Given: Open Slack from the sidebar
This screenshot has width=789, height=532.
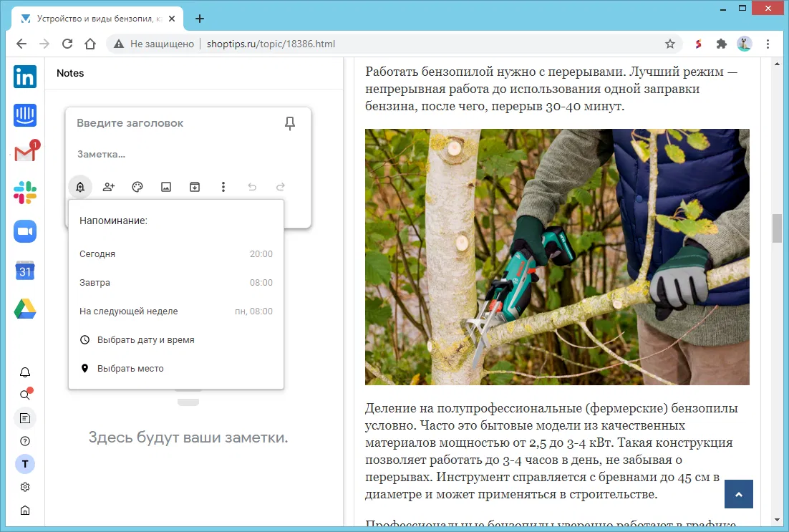Looking at the screenshot, I should tap(24, 193).
